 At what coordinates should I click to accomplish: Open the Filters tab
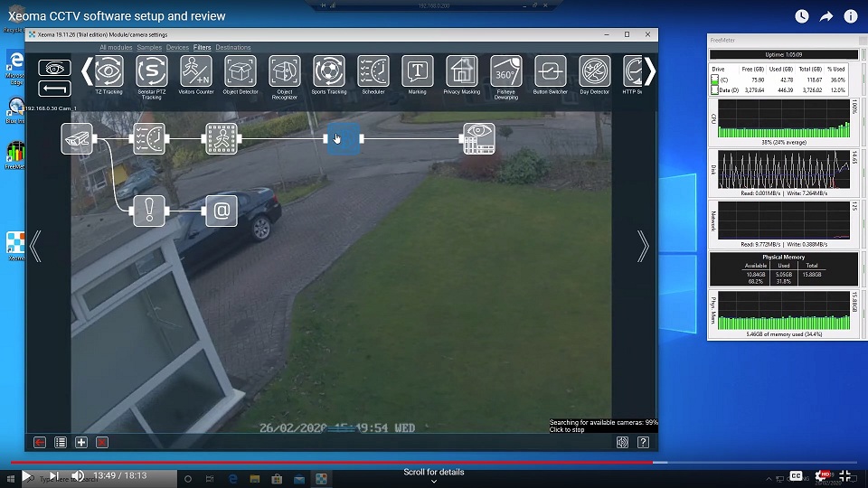pos(202,48)
